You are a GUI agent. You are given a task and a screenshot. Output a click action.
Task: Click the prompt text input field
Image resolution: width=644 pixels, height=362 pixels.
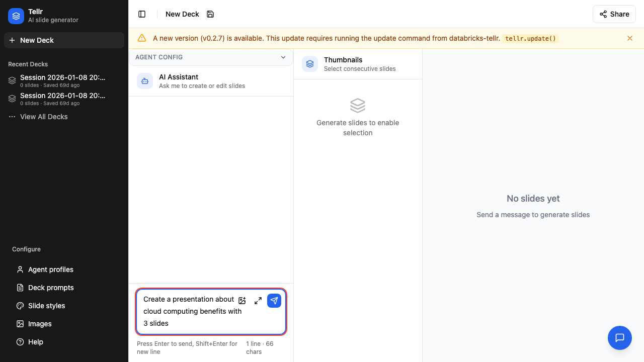[x=189, y=312]
